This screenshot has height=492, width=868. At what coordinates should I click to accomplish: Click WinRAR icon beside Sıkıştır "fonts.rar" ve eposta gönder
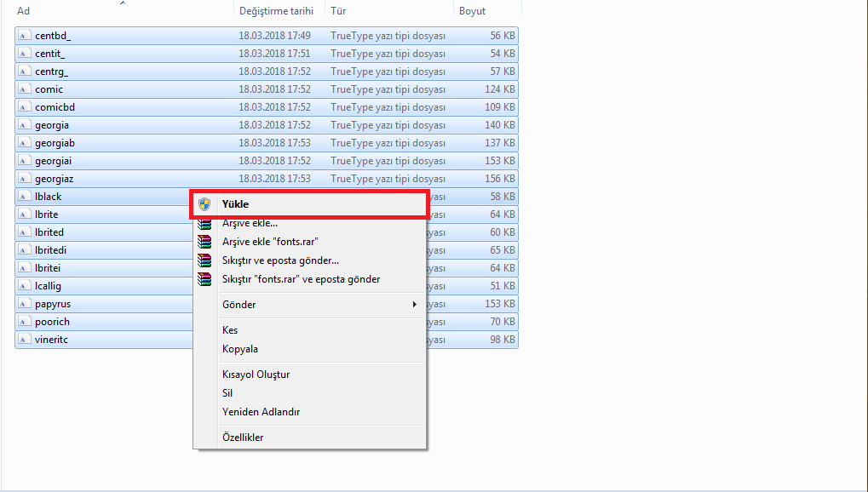coord(204,279)
